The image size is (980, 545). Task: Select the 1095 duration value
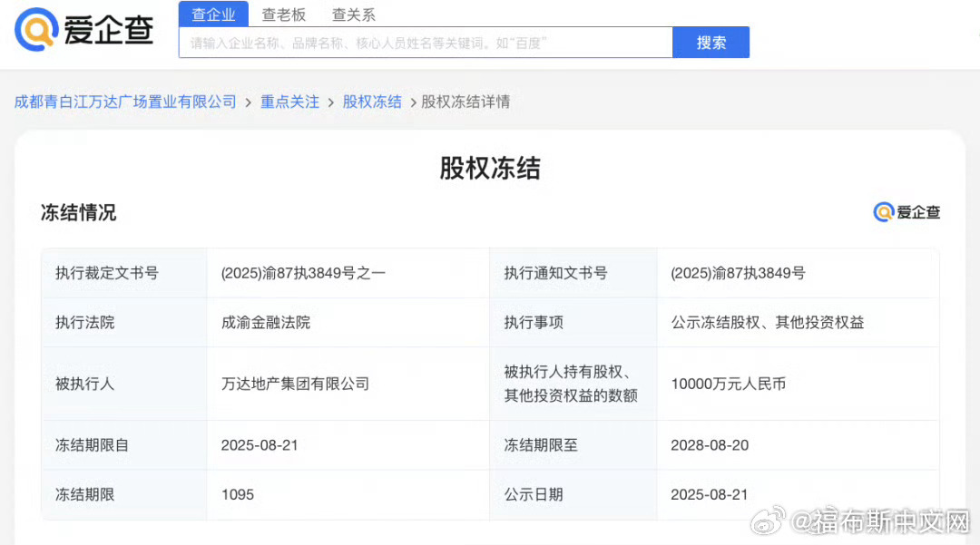238,494
